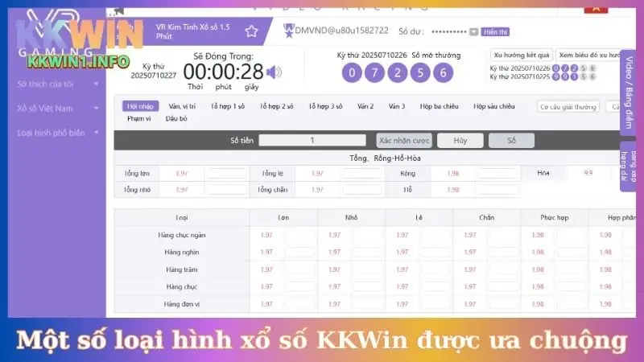This screenshot has width=644, height=362.
Task: Switch to Tổ hợp 3 số tab
Action: click(x=325, y=106)
